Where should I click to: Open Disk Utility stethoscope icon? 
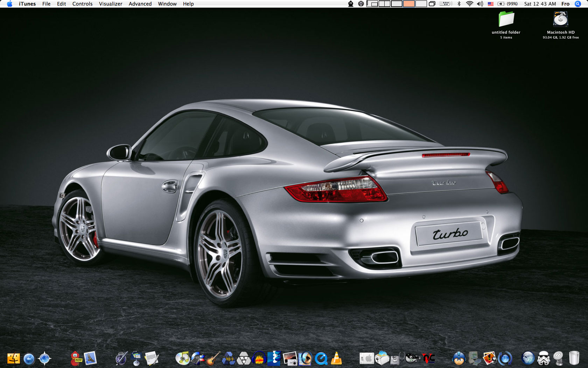[397, 359]
